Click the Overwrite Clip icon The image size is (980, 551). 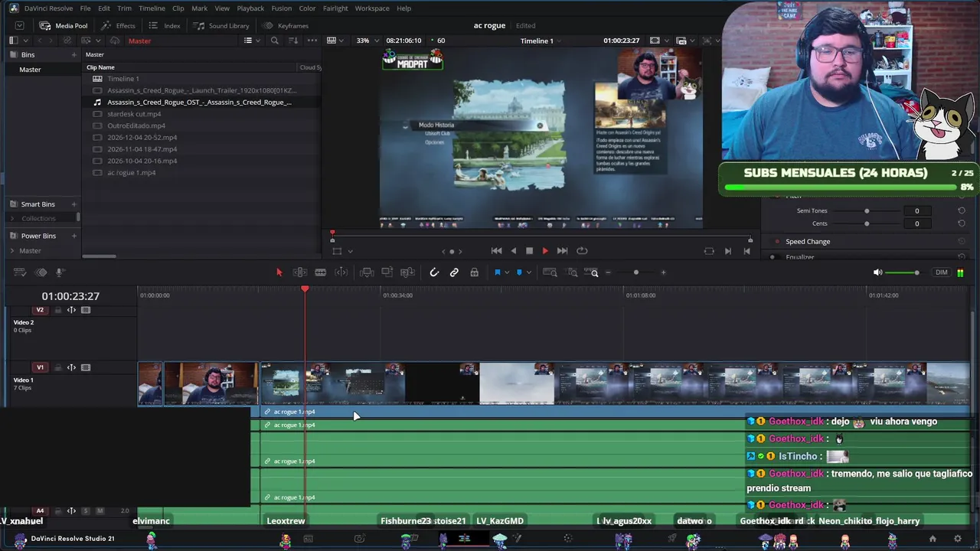coord(387,272)
